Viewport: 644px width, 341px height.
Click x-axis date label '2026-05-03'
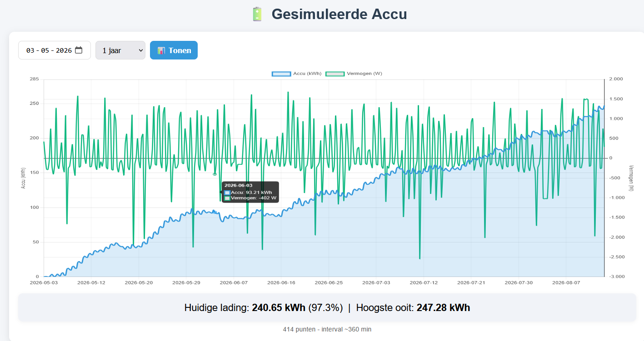pyautogui.click(x=44, y=282)
